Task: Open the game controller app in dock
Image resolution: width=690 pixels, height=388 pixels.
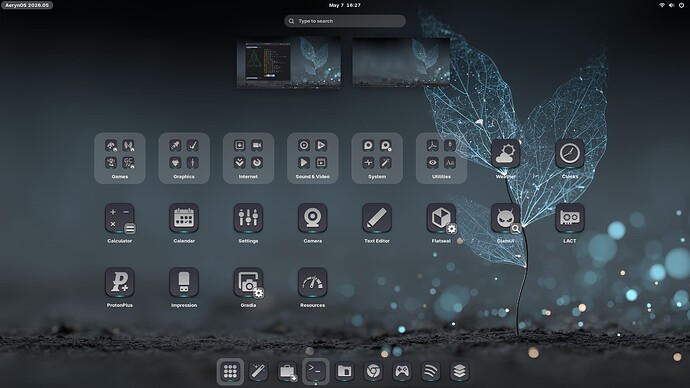Action: click(401, 372)
